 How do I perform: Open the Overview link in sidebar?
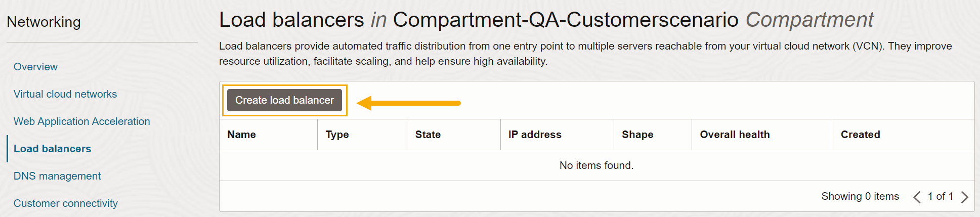pyautogui.click(x=35, y=67)
